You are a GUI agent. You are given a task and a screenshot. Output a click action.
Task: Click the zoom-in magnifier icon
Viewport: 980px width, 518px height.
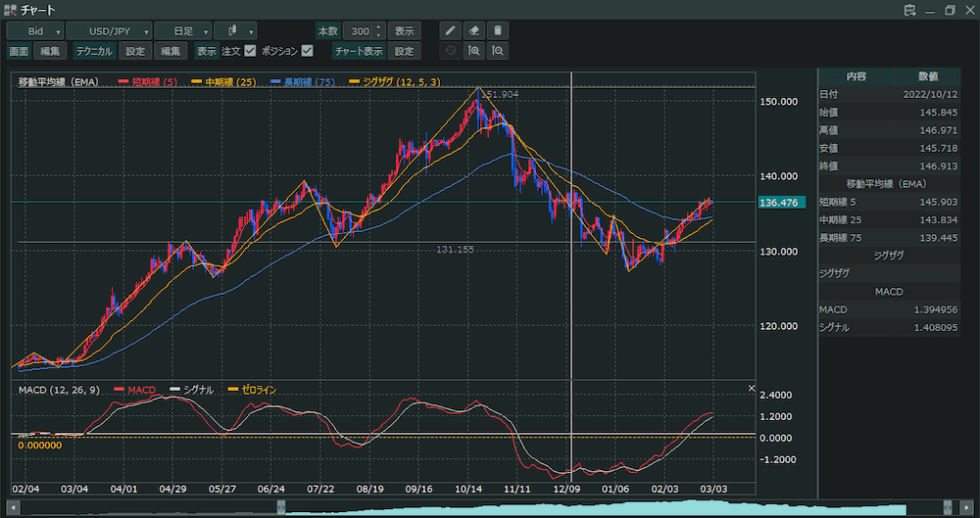tap(473, 51)
